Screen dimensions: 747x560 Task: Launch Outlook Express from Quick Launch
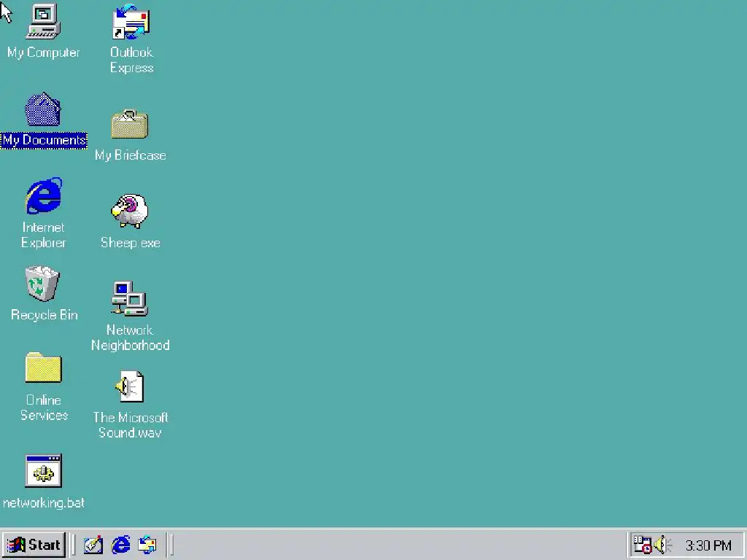tap(147, 545)
